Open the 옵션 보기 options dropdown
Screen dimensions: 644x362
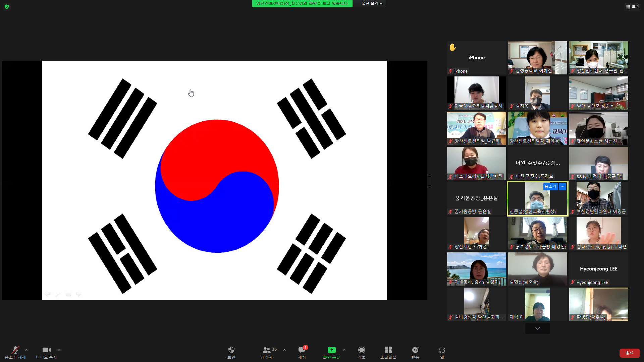[x=372, y=4]
